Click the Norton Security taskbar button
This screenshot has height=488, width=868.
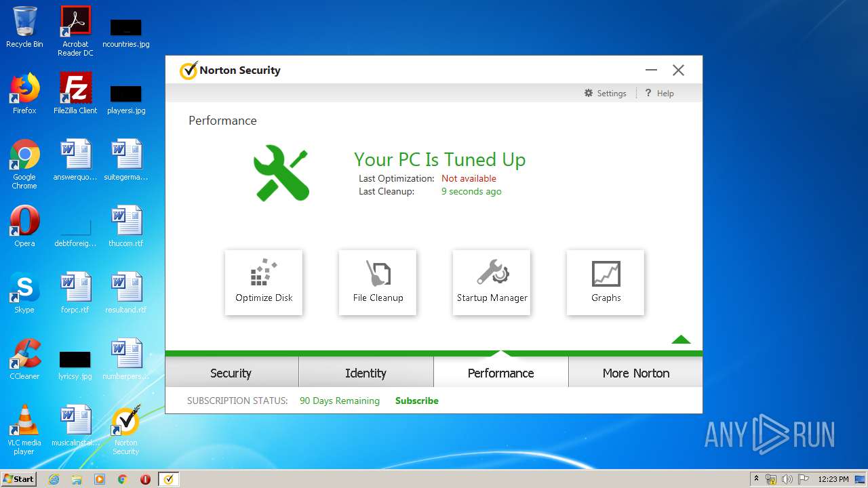tap(169, 479)
